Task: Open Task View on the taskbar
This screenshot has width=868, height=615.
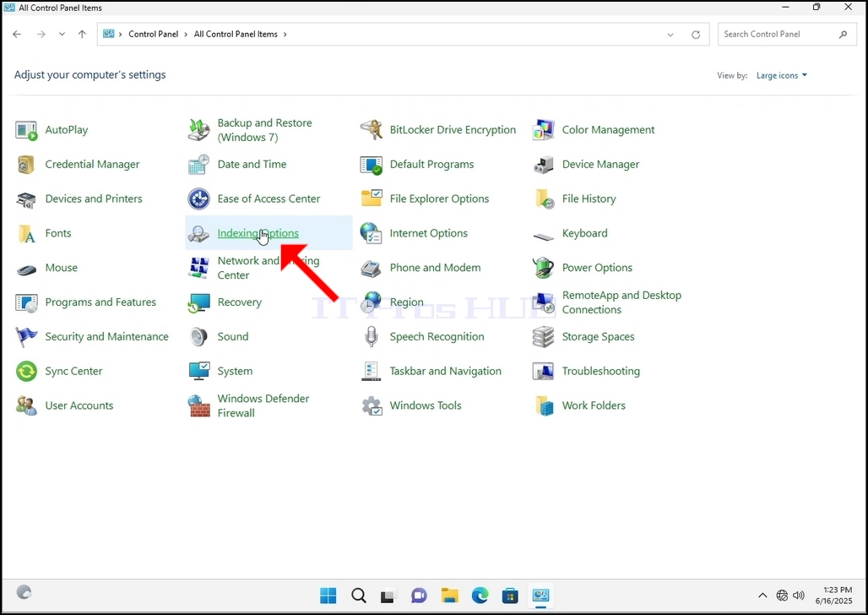Action: coord(388,596)
